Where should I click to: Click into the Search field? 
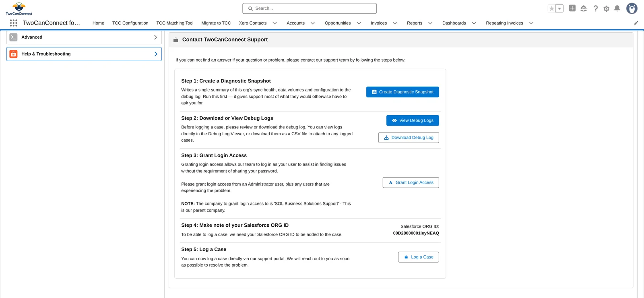tap(310, 8)
